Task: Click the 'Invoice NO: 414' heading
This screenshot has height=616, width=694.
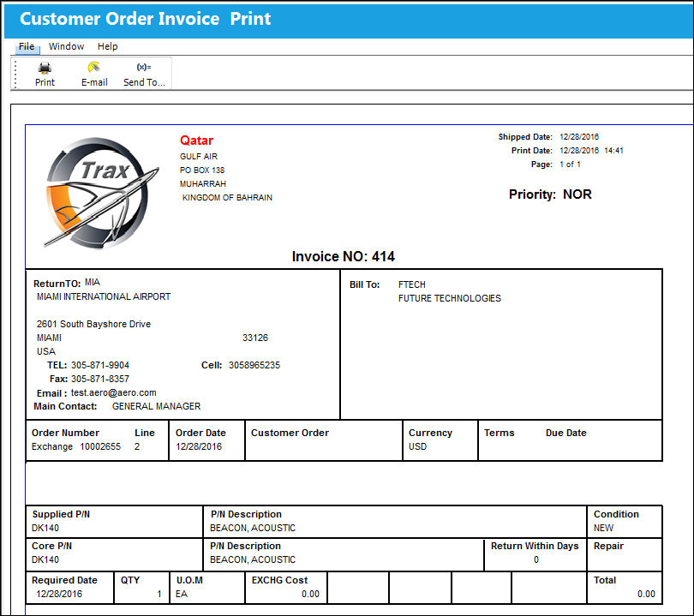Action: [x=343, y=256]
